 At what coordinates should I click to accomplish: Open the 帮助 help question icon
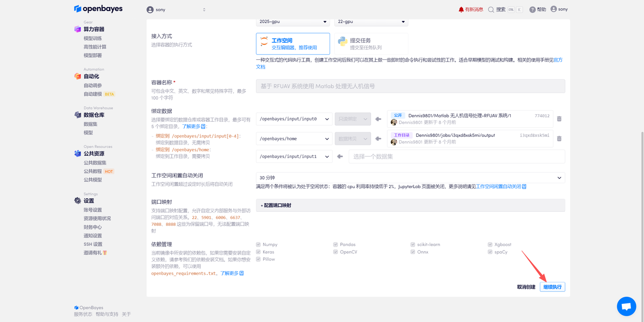coord(532,10)
